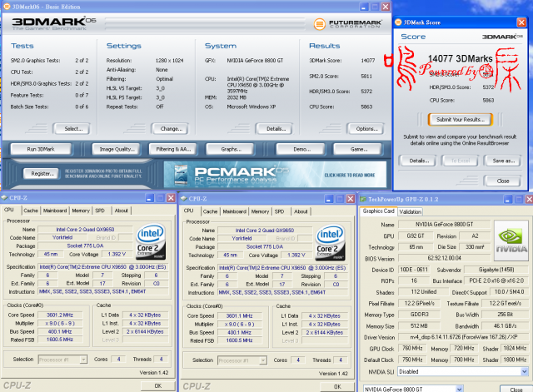533x392 pixels.
Task: Switch to Memory tab in middle CPU-Z
Action: pyautogui.click(x=260, y=211)
